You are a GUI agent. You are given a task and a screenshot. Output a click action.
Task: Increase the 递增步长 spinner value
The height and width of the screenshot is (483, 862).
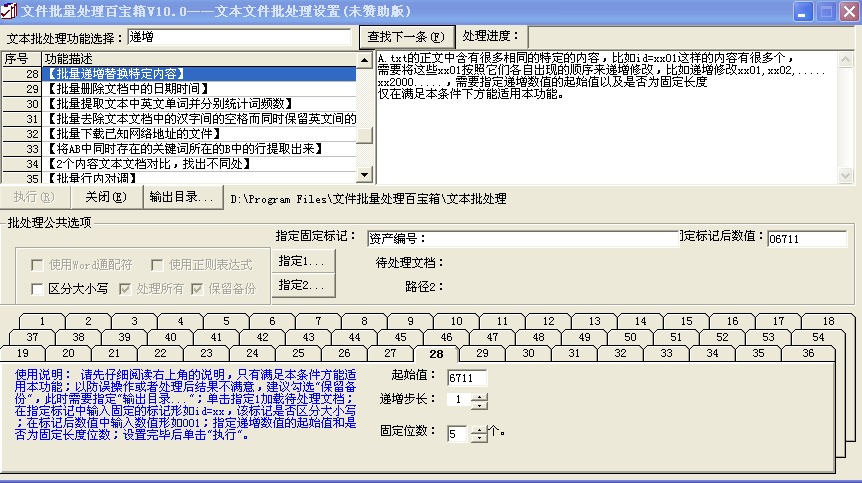tap(479, 397)
